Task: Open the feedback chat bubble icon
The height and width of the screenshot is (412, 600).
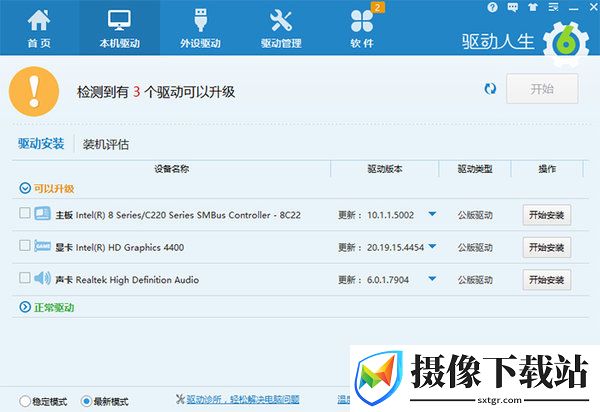Action: [x=512, y=7]
